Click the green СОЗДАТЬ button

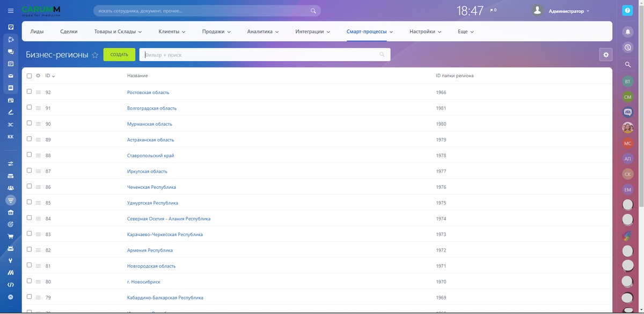pyautogui.click(x=119, y=54)
